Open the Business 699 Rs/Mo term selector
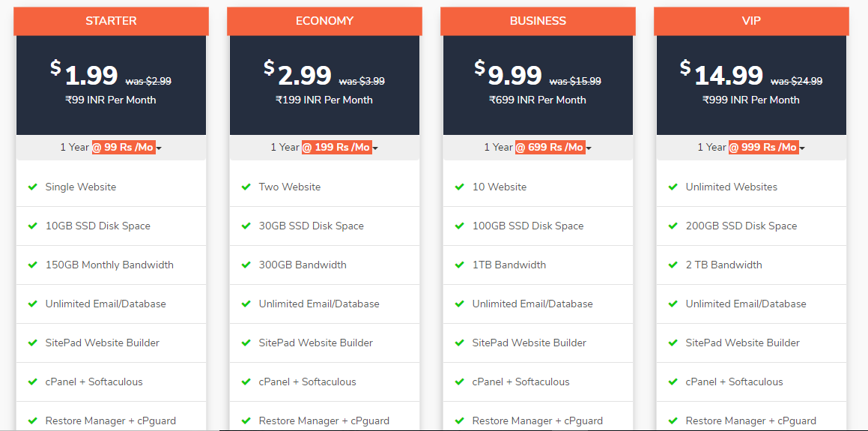The width and height of the screenshot is (868, 431). pyautogui.click(x=538, y=148)
